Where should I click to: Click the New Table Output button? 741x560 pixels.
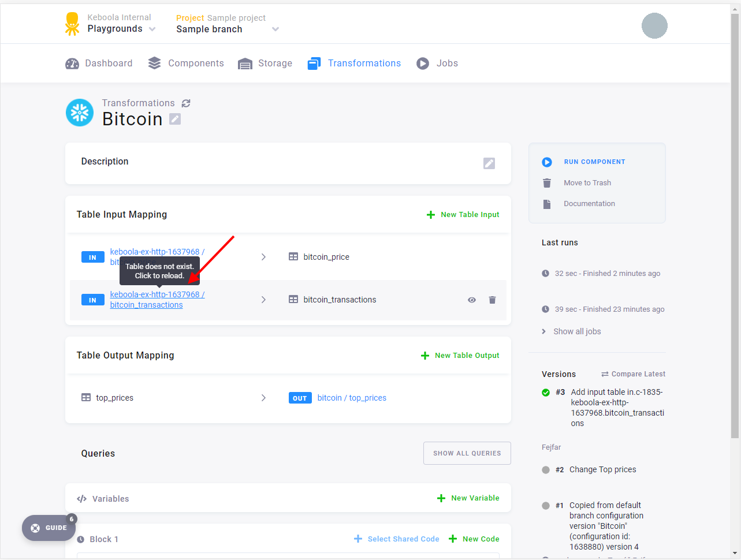click(460, 356)
